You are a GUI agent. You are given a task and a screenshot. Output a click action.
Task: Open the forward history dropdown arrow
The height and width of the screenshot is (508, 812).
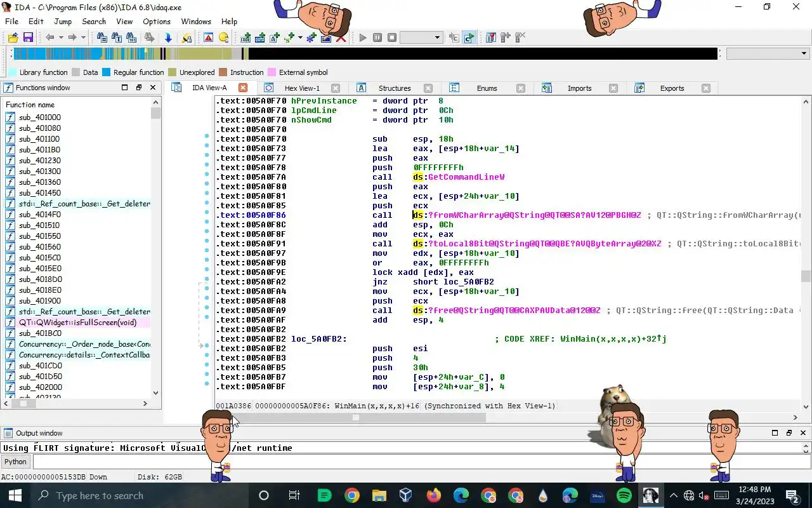(x=83, y=37)
